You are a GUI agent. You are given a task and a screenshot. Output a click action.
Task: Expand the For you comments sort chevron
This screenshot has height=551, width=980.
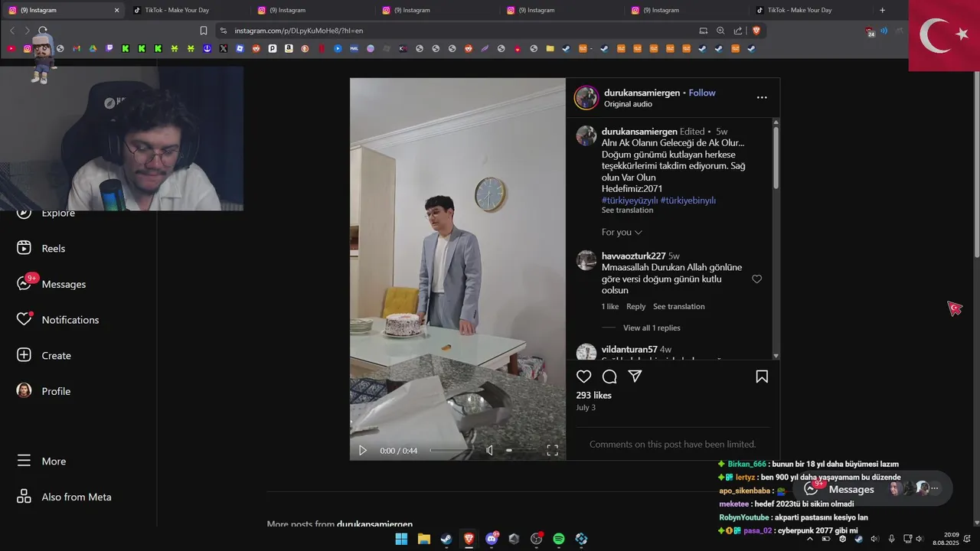[639, 232]
